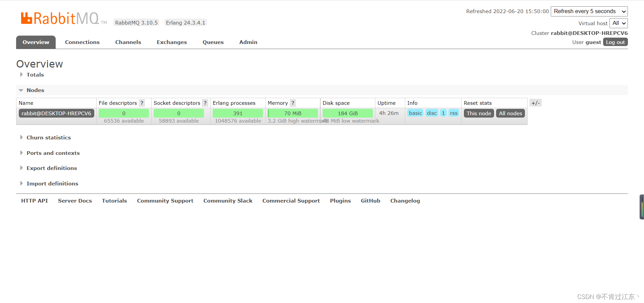Open Socket descriptors help question mark
The width and height of the screenshot is (644, 303).
click(205, 103)
